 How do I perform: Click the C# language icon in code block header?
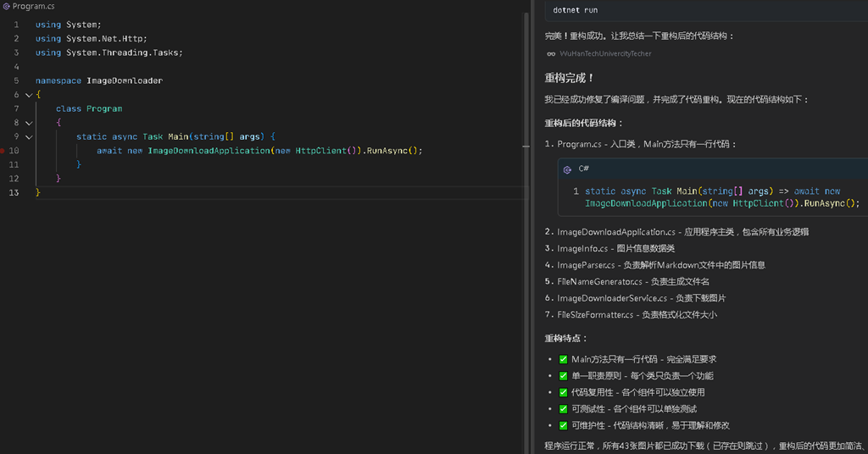pyautogui.click(x=567, y=169)
